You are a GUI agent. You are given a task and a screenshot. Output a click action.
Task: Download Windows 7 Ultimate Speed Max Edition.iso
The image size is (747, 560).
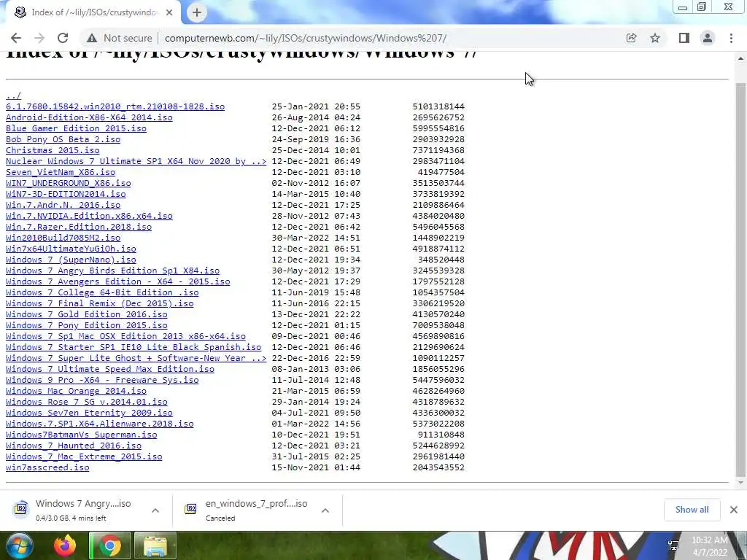pos(110,370)
